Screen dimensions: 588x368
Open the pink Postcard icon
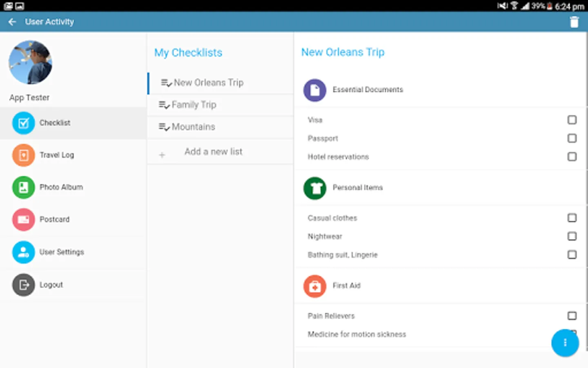click(24, 220)
